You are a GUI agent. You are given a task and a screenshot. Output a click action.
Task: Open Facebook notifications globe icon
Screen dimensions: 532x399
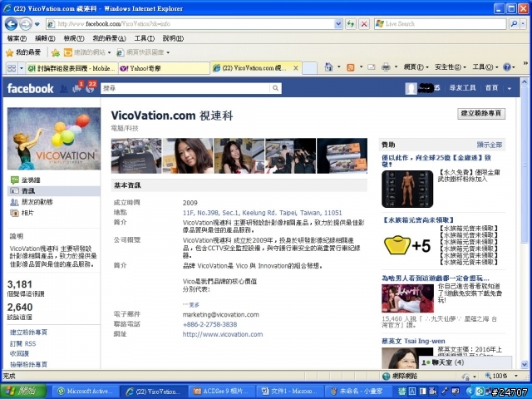point(90,89)
